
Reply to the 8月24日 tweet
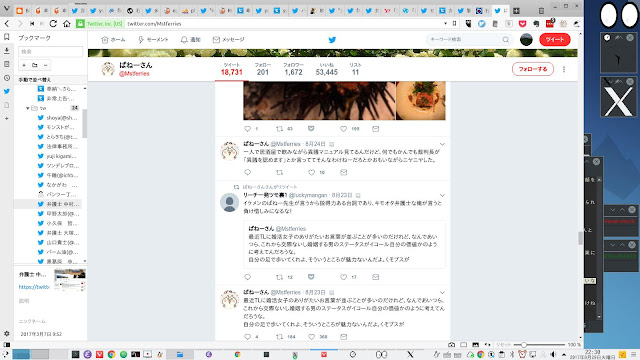(x=247, y=172)
